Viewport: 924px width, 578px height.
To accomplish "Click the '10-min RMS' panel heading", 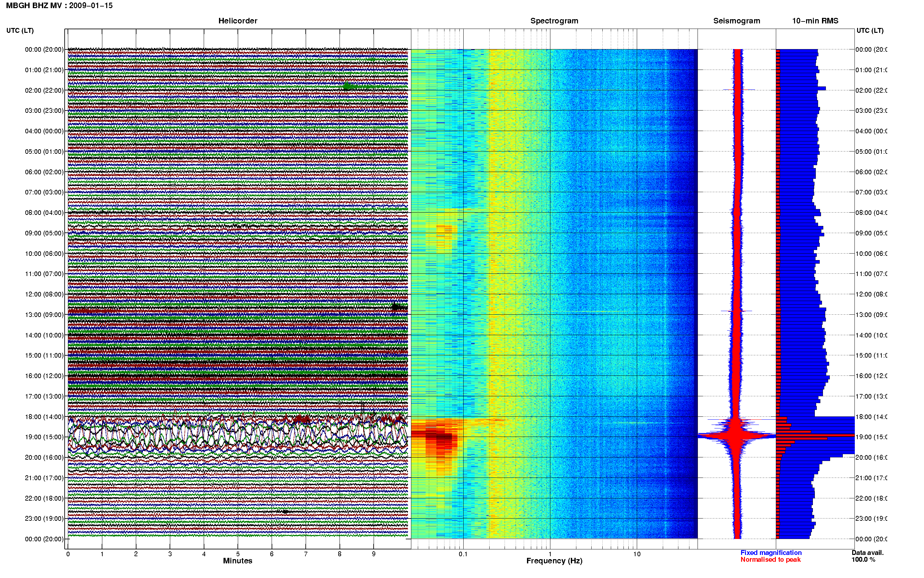I will (815, 21).
